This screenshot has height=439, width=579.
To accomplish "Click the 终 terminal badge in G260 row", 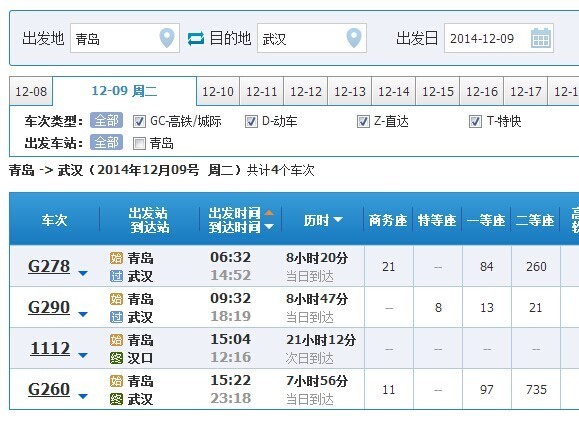I will click(116, 399).
